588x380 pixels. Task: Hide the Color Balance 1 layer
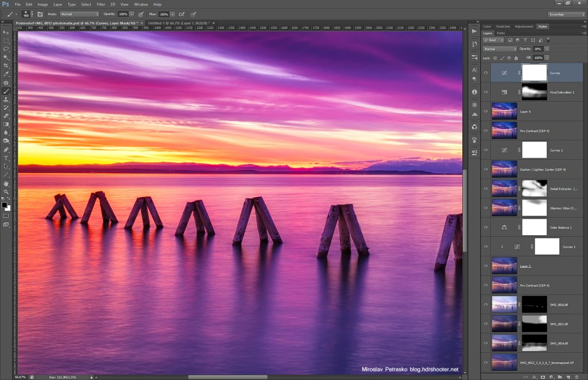click(486, 227)
